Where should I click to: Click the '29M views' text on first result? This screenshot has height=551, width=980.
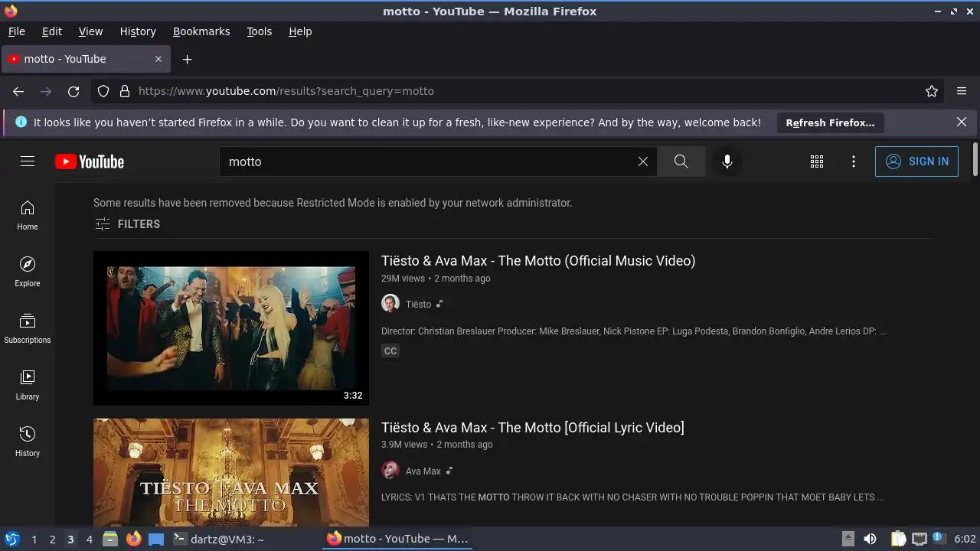coord(403,279)
